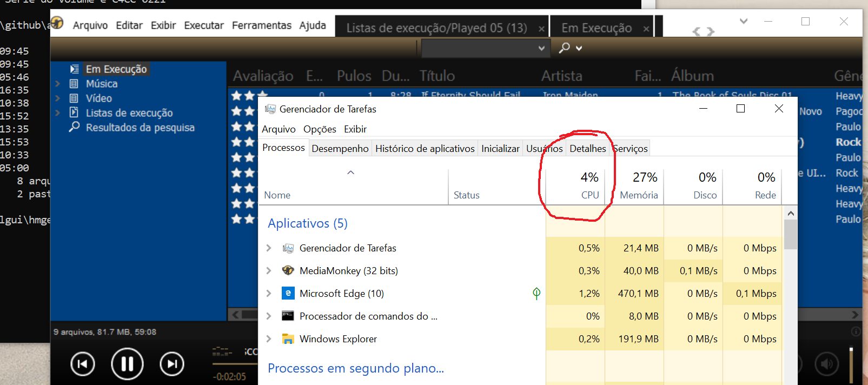This screenshot has width=868, height=385.
Task: Click the green leaf efficiency icon
Action: (x=536, y=294)
